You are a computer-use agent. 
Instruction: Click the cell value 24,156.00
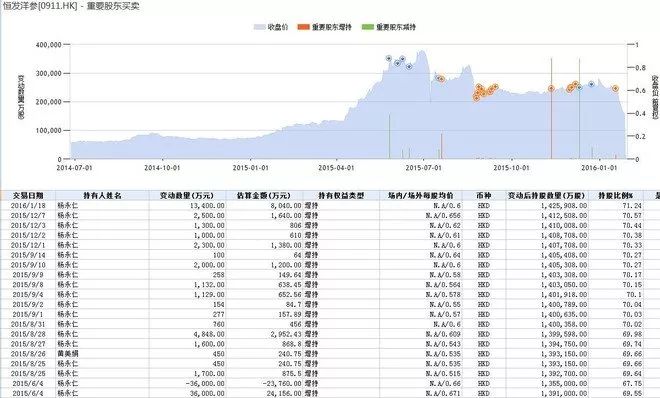285,393
